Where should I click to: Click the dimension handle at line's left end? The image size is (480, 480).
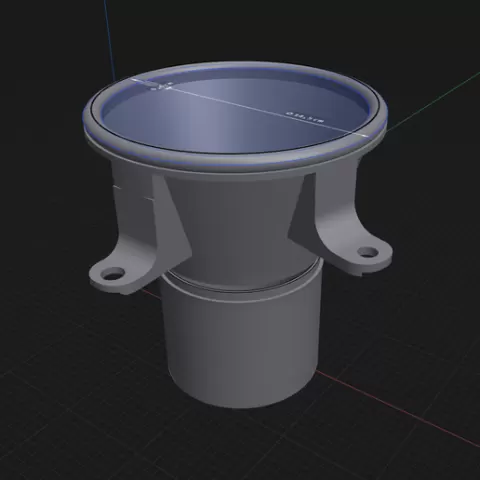coord(152,85)
